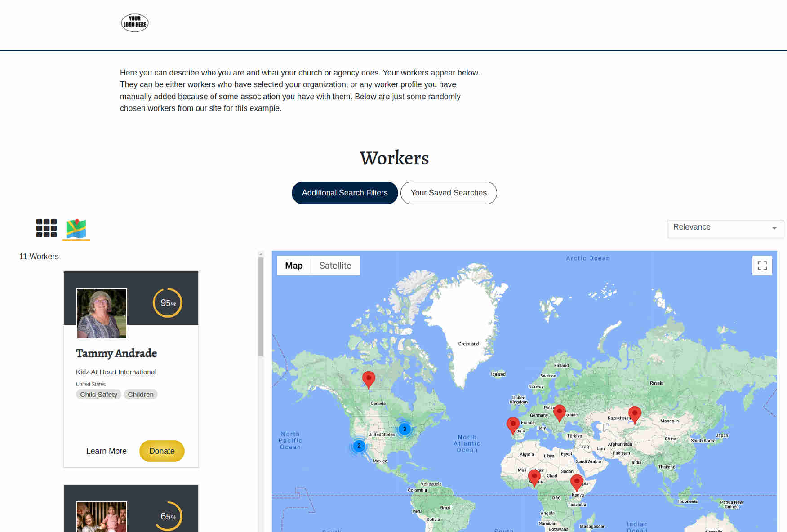Click Learn More on Tammy Andrade
787x532 pixels.
coord(107,451)
